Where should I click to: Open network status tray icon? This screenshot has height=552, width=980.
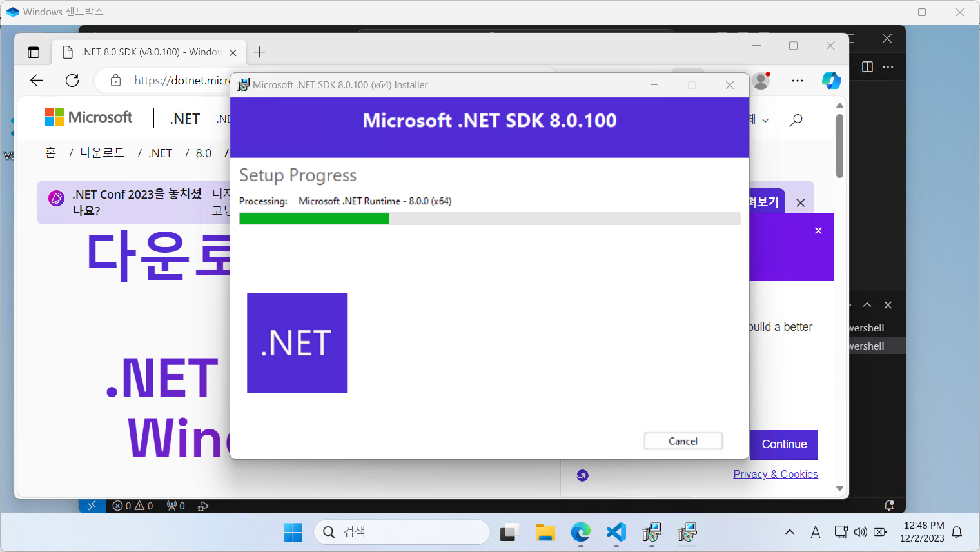pos(841,532)
